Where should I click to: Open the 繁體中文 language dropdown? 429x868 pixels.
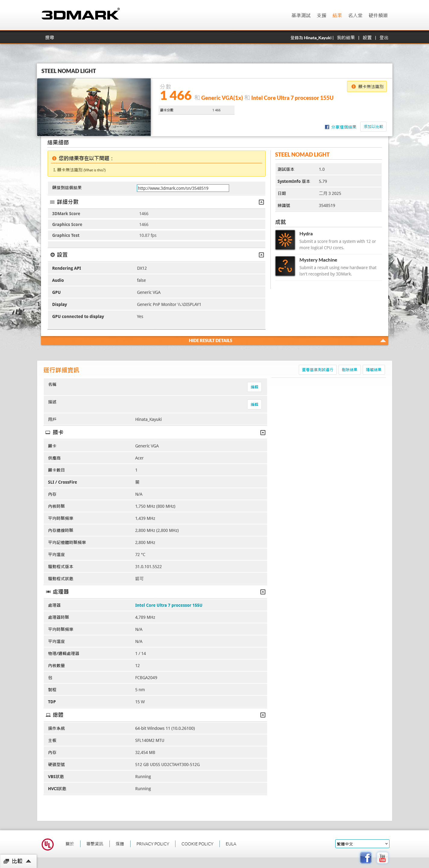pos(362,844)
